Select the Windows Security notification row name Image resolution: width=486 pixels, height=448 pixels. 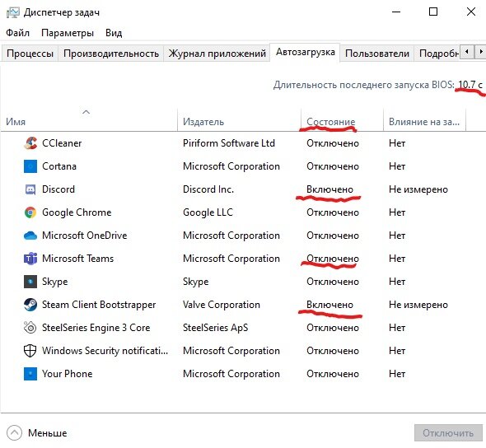105,351
